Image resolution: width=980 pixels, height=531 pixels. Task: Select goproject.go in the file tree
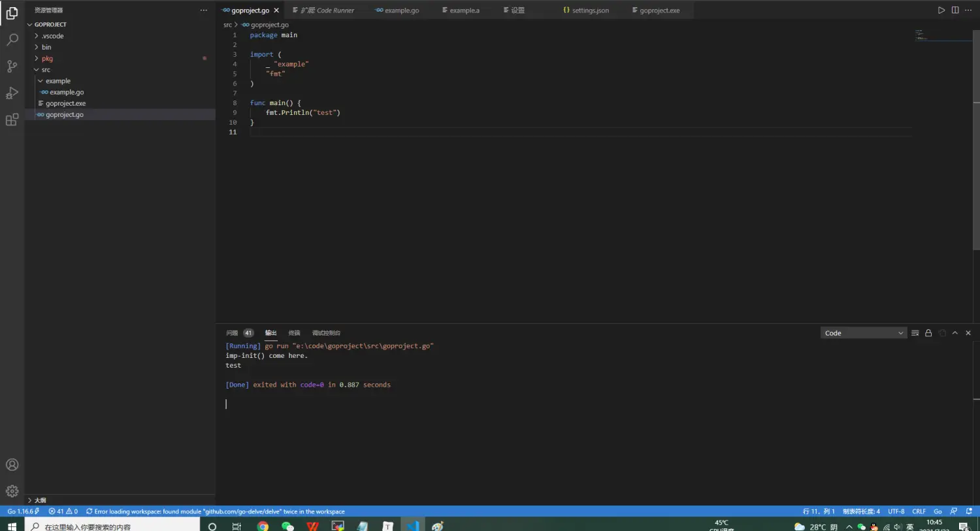120,114
